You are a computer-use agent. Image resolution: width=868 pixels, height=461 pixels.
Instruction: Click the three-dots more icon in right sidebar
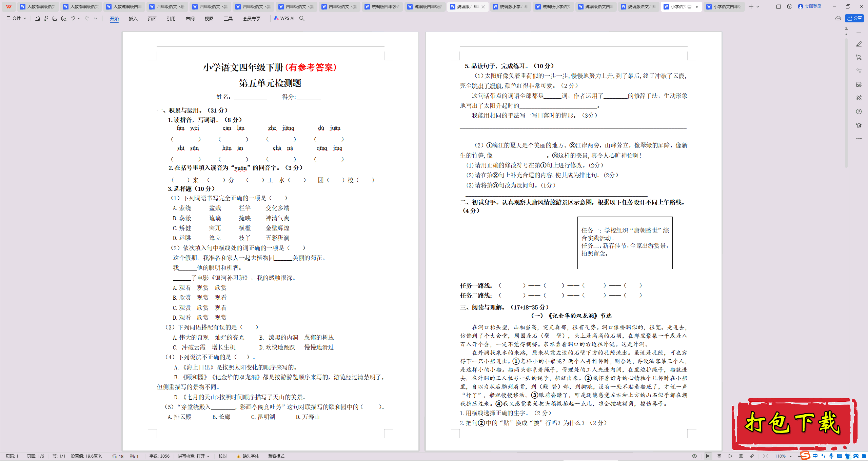click(859, 139)
